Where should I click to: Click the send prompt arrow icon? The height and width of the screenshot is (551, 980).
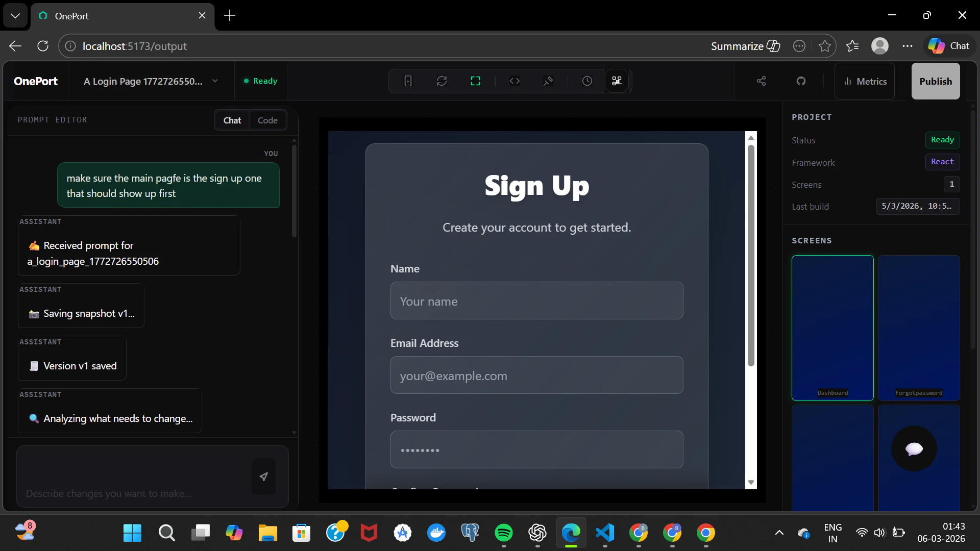point(264,477)
